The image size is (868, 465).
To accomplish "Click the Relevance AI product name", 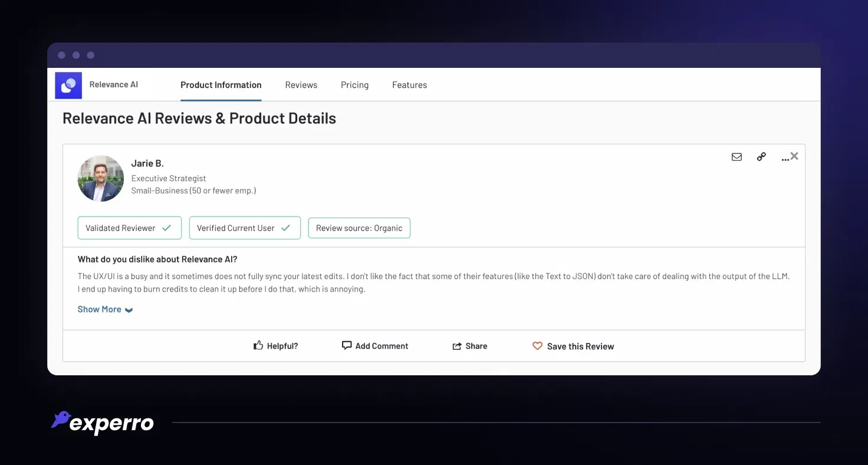I will (114, 84).
